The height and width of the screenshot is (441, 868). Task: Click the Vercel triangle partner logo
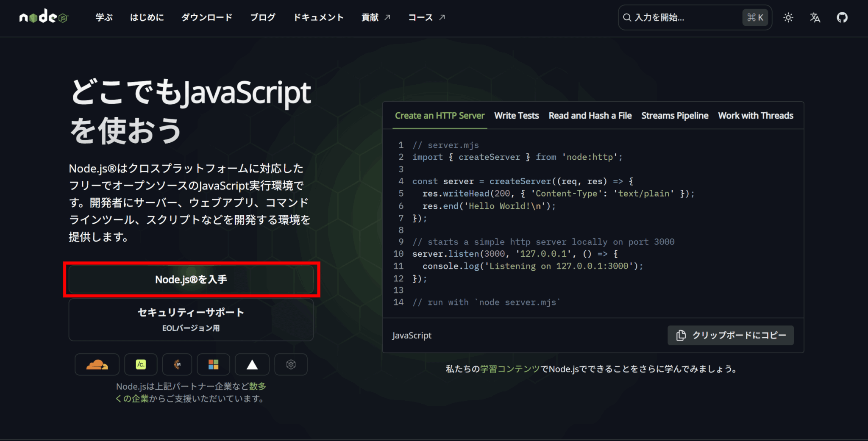(252, 364)
